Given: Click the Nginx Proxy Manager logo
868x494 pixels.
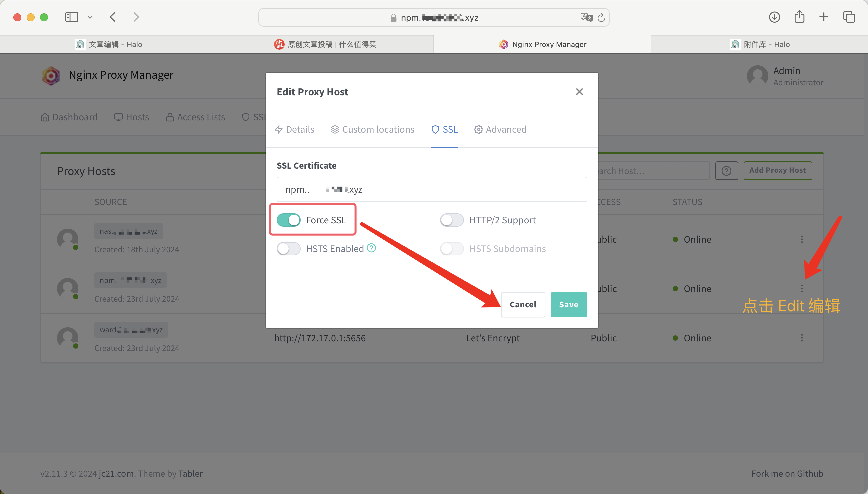Looking at the screenshot, I should tap(51, 75).
